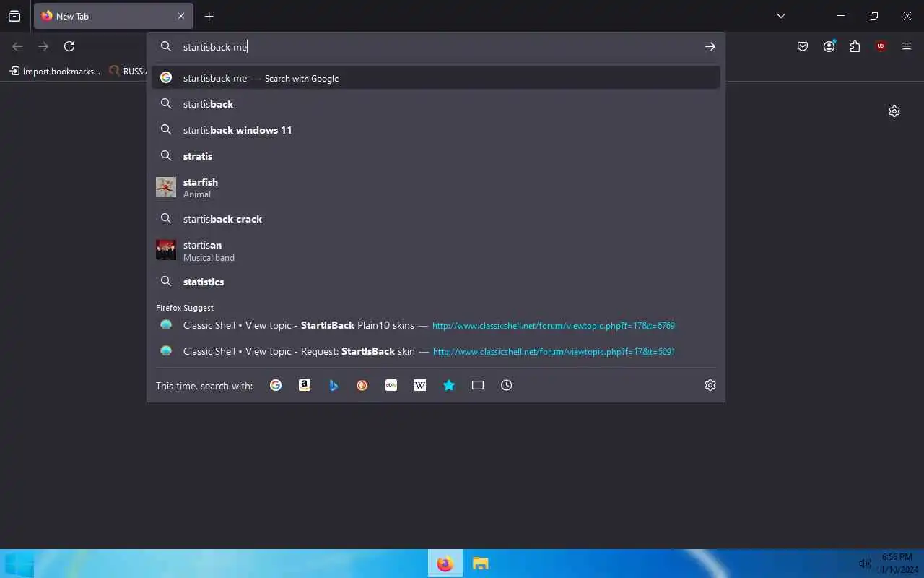The width and height of the screenshot is (924, 578).
Task: Search this time with DuckDuckGo icon
Action: [x=362, y=385]
